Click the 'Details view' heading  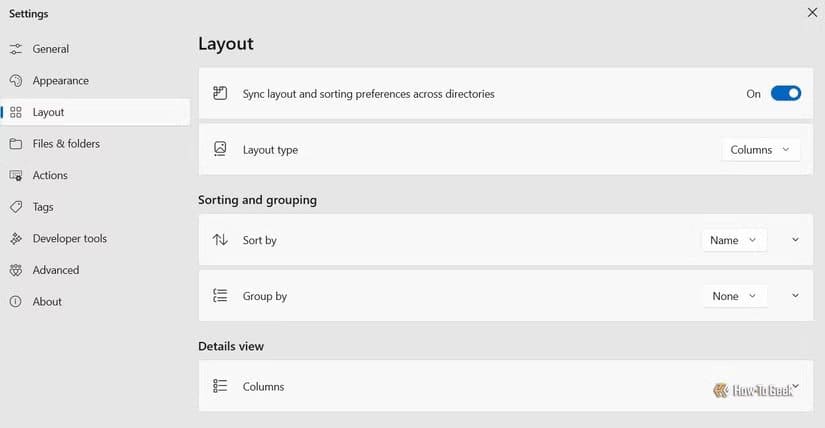pos(231,346)
